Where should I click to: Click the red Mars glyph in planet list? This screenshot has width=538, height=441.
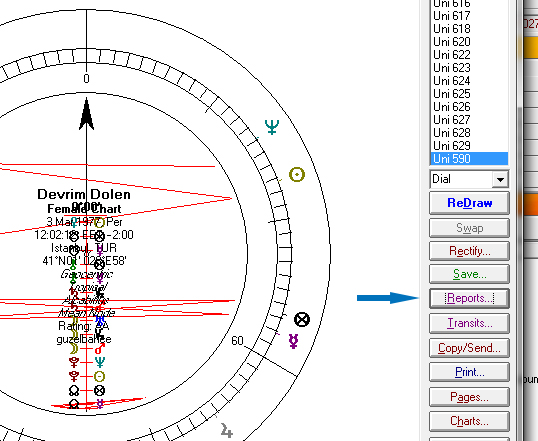point(100,349)
